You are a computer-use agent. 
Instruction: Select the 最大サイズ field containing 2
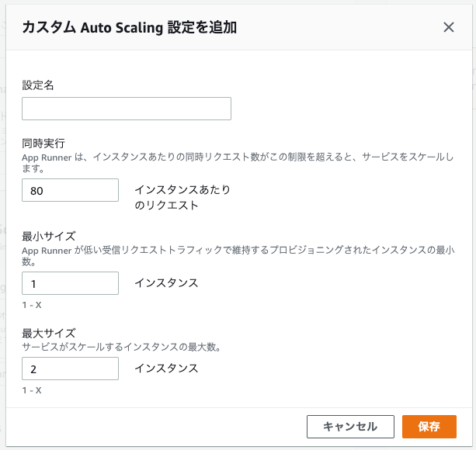[70, 369]
